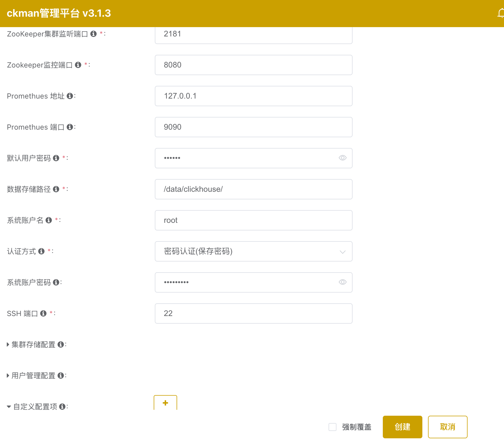Viewport: 504px width, 440px height.
Task: Click the 取消 button
Action: point(447,427)
